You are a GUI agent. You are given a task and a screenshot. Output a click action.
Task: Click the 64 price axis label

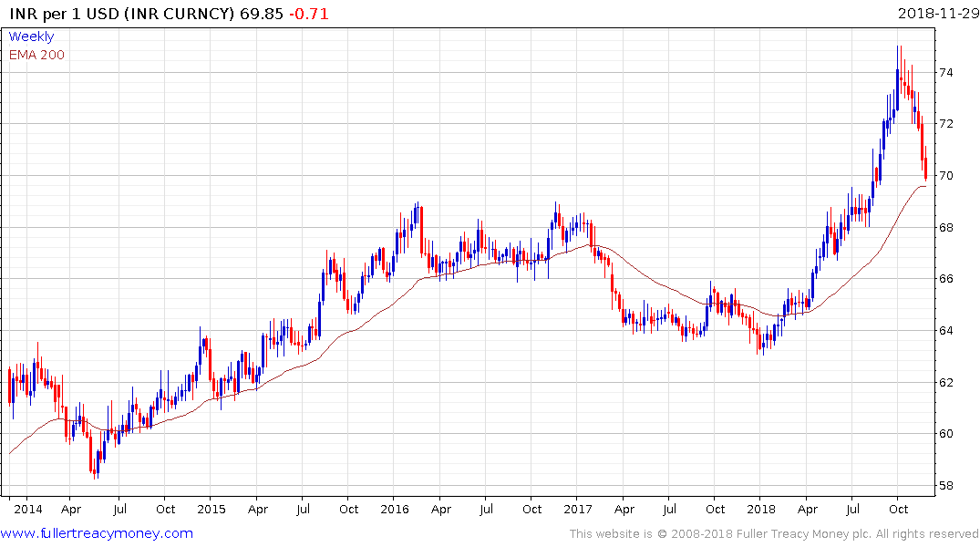(x=946, y=331)
